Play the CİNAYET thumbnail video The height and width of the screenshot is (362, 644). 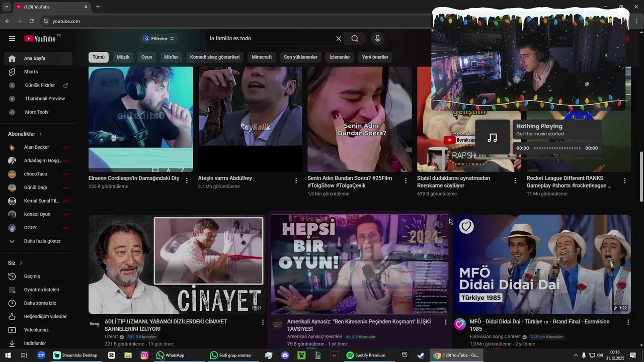(177, 264)
